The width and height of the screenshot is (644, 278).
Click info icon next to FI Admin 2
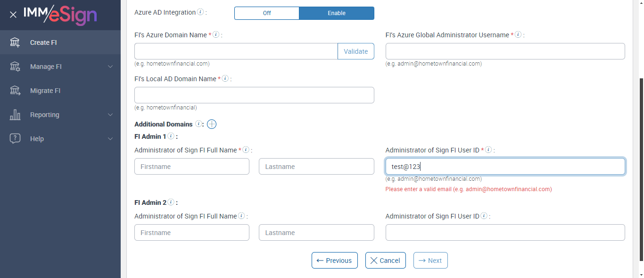(171, 202)
